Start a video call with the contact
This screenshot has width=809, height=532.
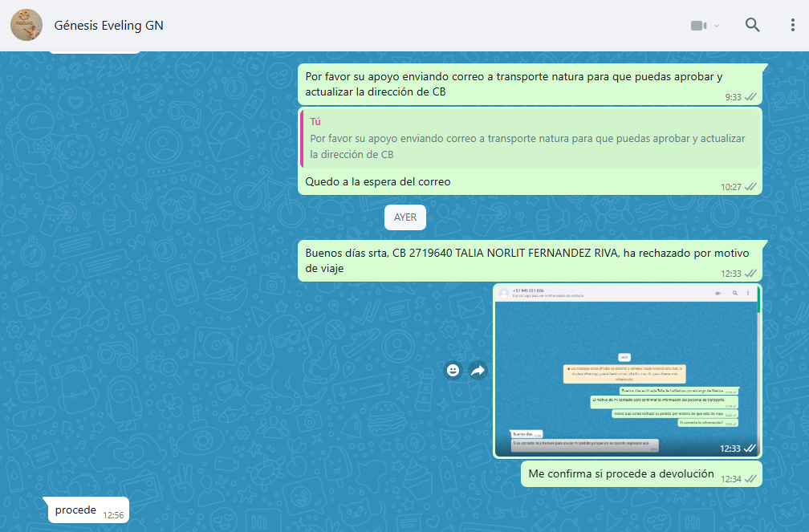698,26
